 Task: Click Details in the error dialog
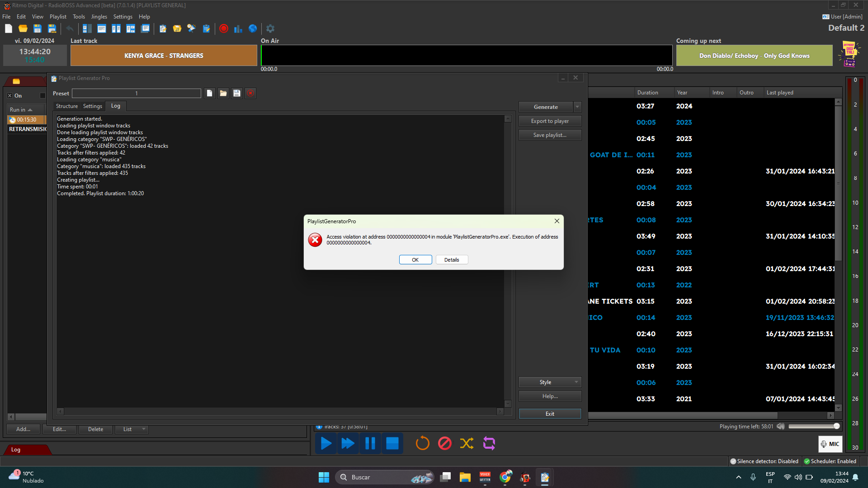(451, 260)
